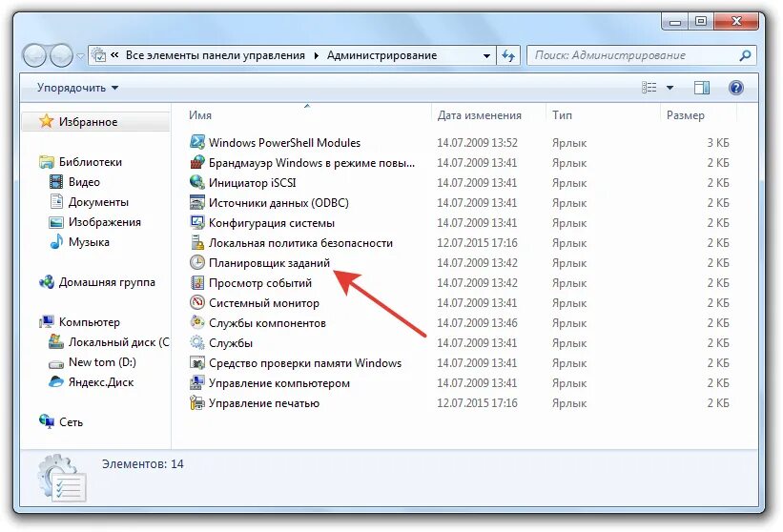Image resolution: width=783 pixels, height=532 pixels.
Task: Click the Яндекс.Диск icon in sidebar
Action: [x=56, y=381]
